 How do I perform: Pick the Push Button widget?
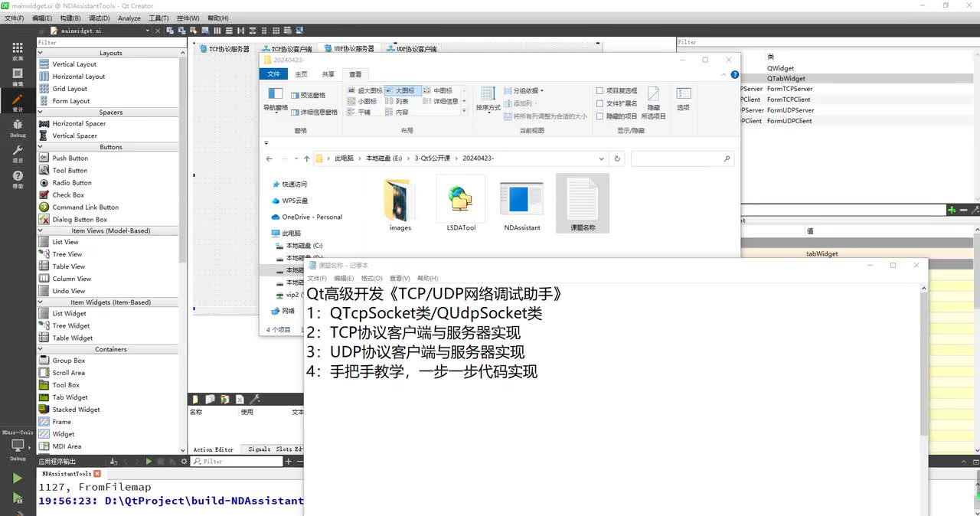pos(70,158)
